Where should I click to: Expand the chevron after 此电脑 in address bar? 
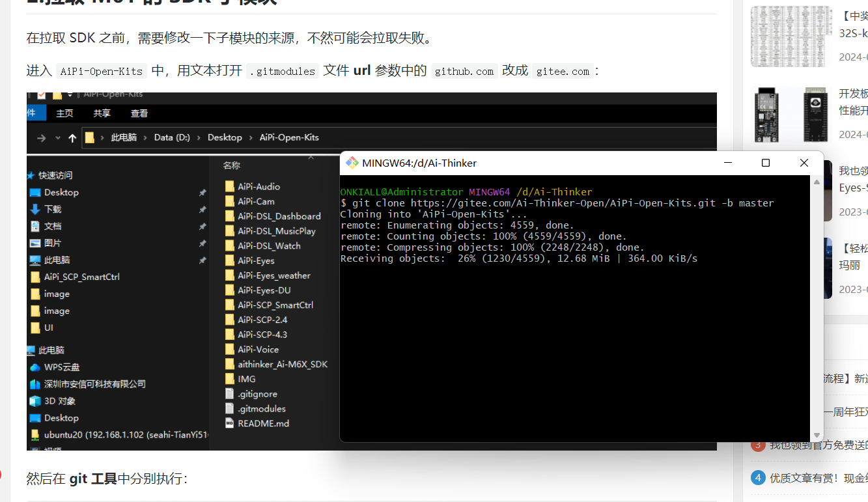pos(146,137)
